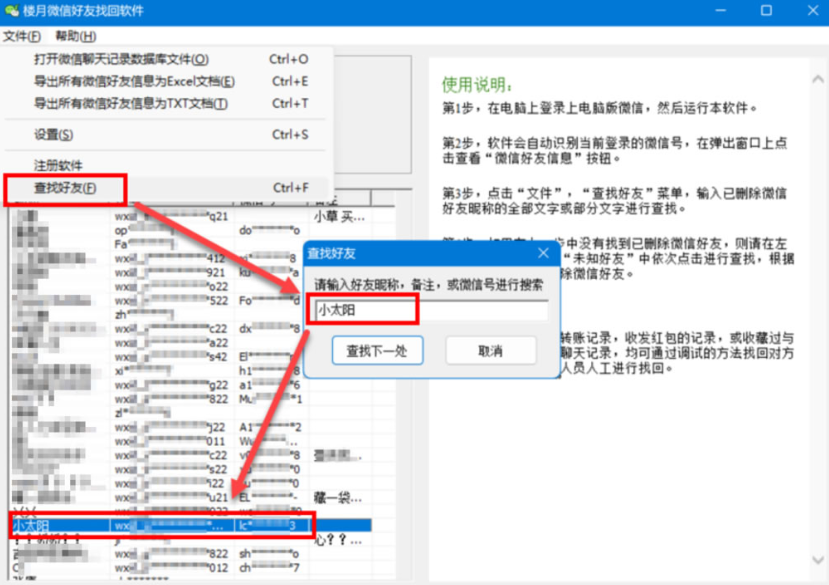
Task: Click the app logo icon in the title bar
Action: tap(11, 11)
